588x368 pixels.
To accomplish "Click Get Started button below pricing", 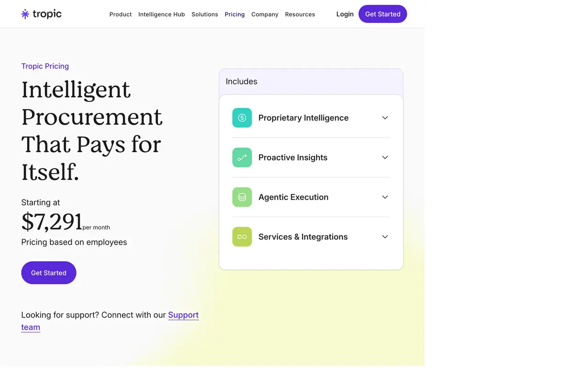I will [x=49, y=273].
